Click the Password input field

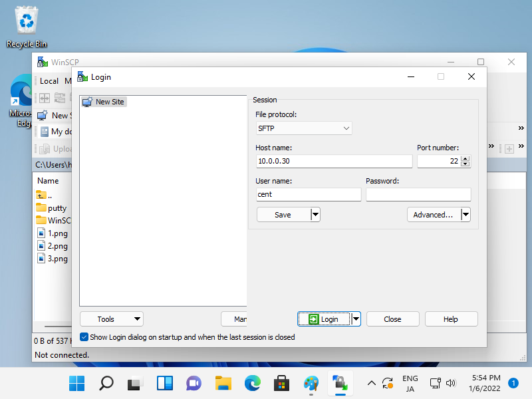click(418, 195)
